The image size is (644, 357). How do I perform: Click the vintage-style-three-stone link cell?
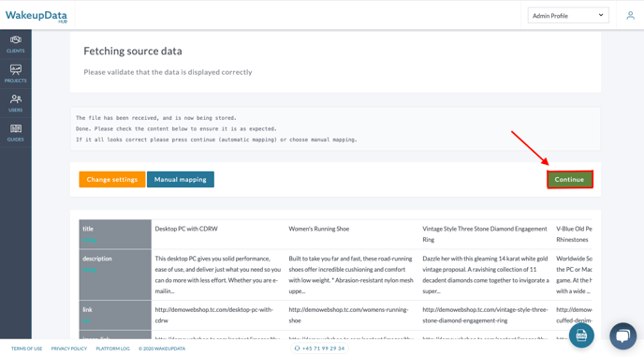tap(486, 315)
